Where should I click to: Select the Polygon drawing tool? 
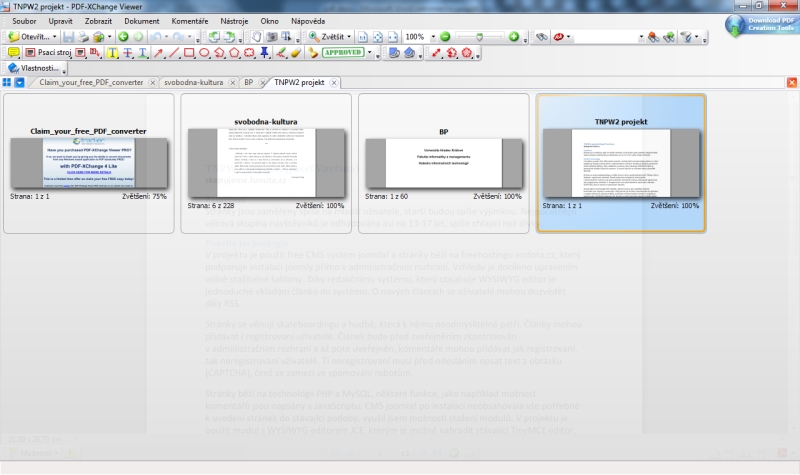(x=234, y=53)
